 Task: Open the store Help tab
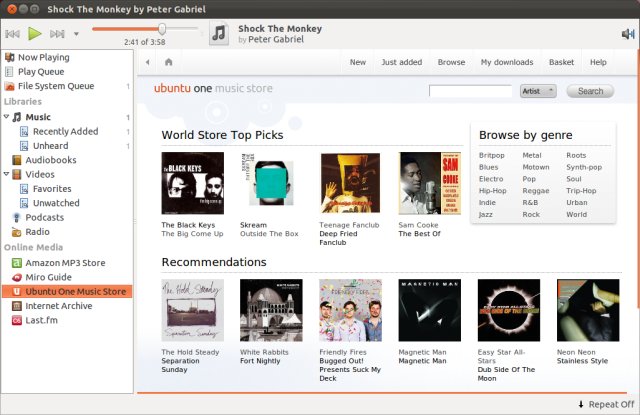[x=598, y=62]
